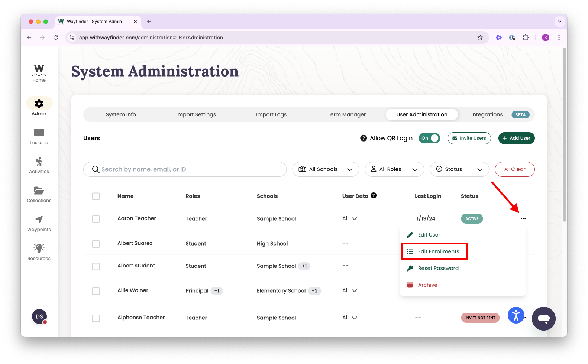Expand Albert Student's +1 schools badge
Viewport: 588px width, 364px height.
tap(304, 266)
